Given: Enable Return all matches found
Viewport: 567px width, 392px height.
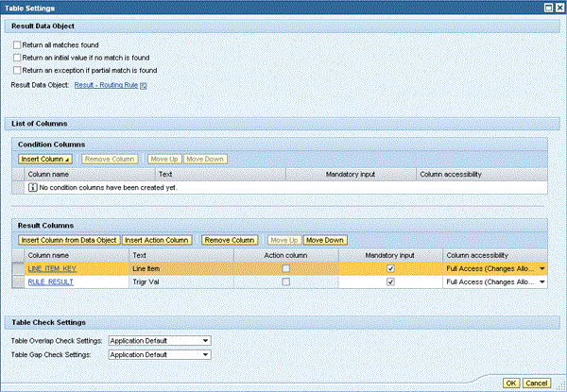Looking at the screenshot, I should 17,45.
